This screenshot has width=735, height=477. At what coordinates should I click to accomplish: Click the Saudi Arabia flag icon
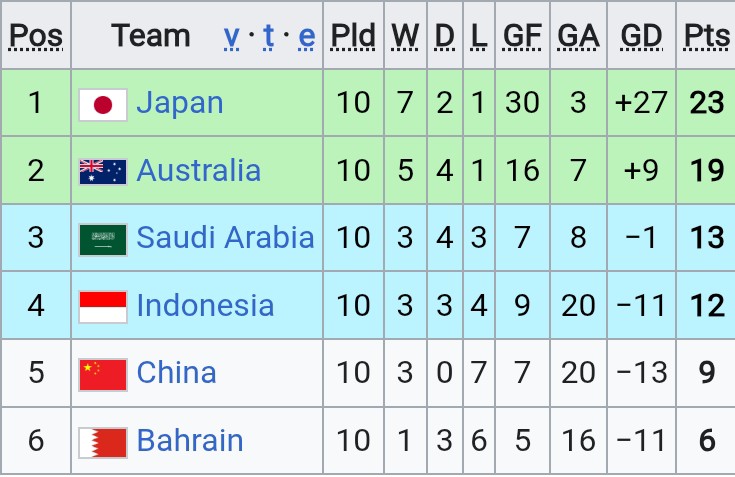pyautogui.click(x=103, y=239)
